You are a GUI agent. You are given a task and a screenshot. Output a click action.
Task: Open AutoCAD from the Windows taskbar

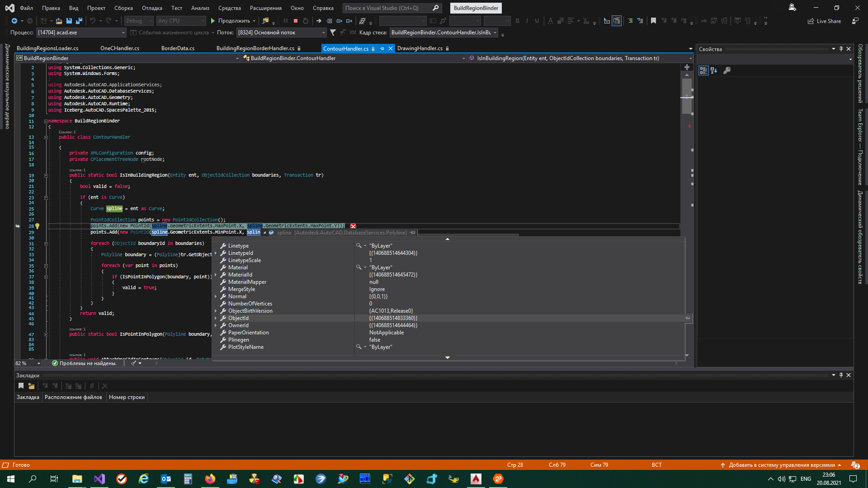tap(476, 479)
